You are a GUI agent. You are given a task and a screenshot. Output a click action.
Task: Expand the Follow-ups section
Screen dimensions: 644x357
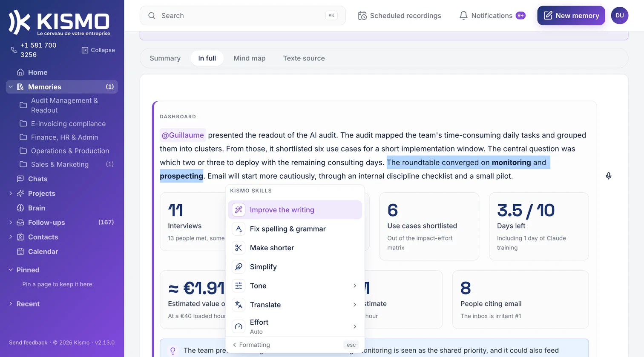(11, 223)
